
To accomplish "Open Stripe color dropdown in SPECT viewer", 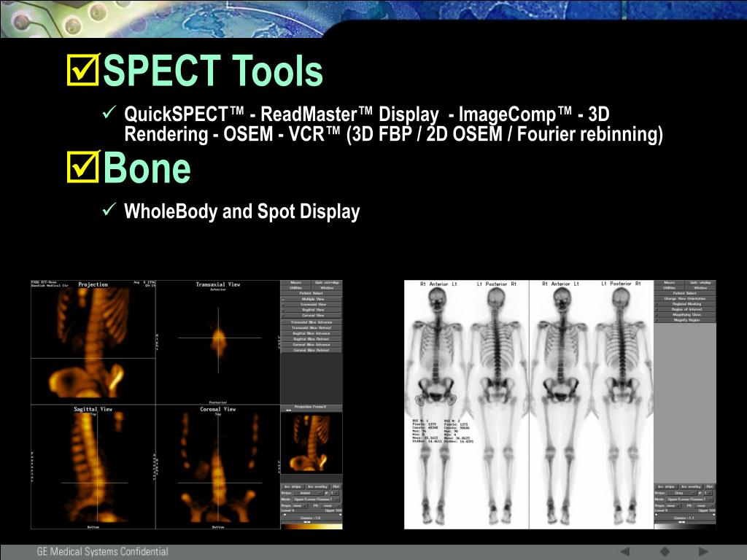I will 308,493.
